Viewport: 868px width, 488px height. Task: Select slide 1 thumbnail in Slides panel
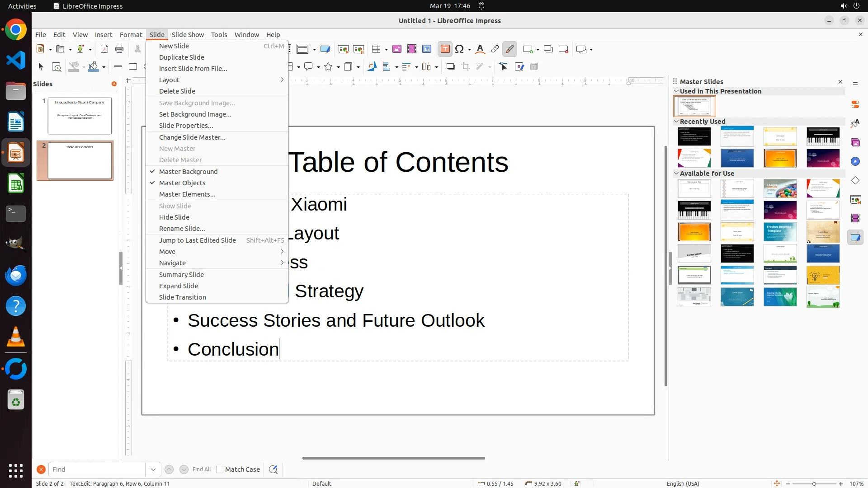tap(80, 116)
